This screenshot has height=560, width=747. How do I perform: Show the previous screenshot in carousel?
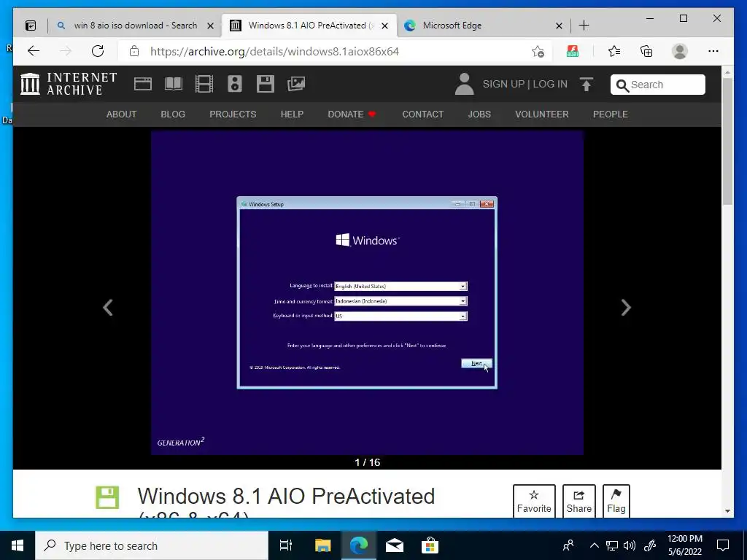tap(108, 308)
